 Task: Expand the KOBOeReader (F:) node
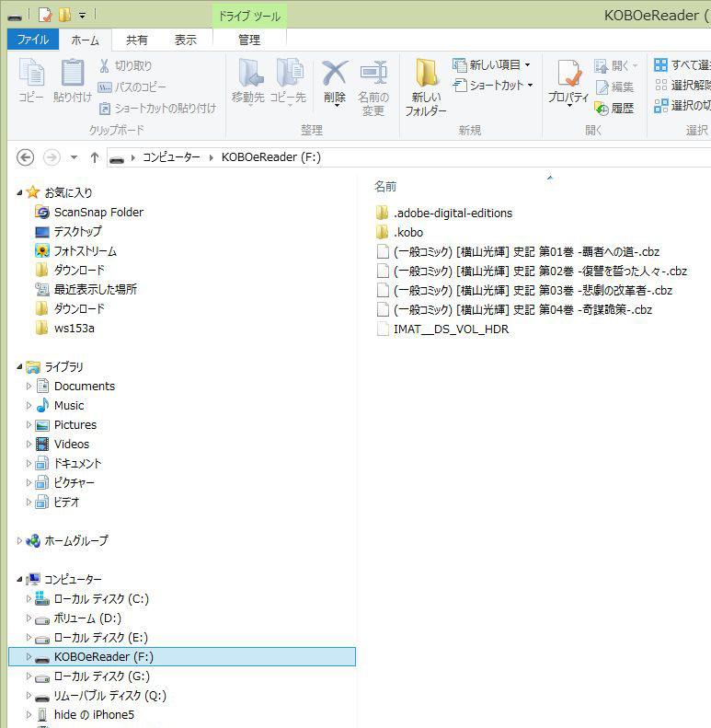point(29,656)
